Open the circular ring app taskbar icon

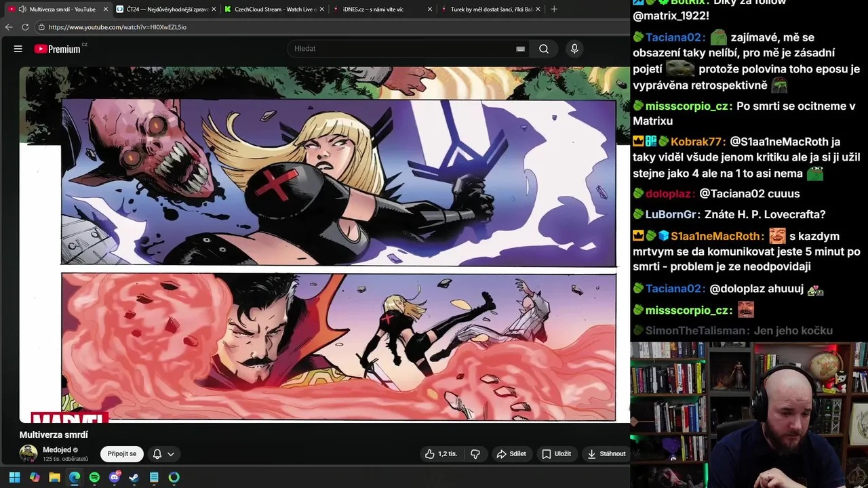174,477
